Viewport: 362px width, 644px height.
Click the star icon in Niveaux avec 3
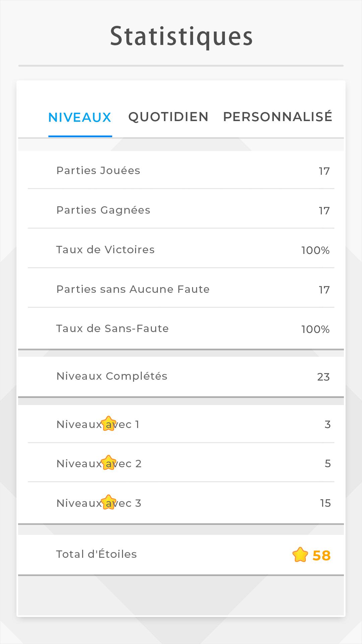109,502
